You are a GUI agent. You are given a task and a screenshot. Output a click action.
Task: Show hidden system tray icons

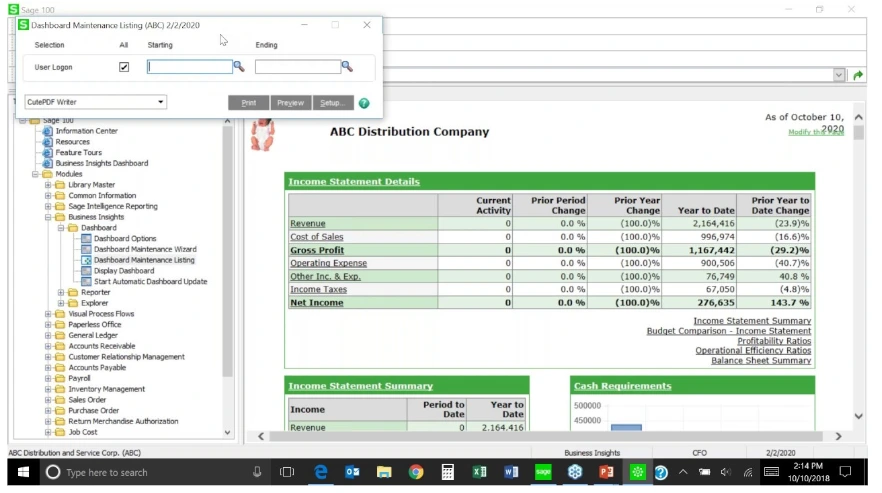[x=683, y=472]
